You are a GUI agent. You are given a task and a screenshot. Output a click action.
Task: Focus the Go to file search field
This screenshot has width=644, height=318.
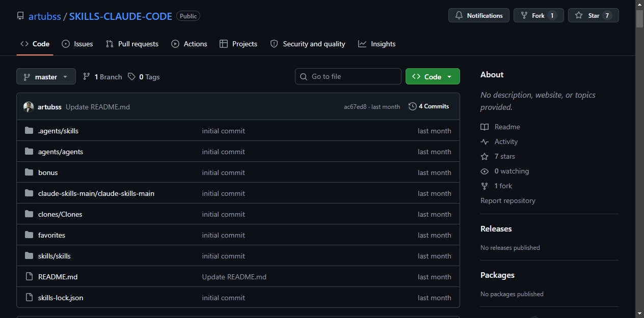348,76
